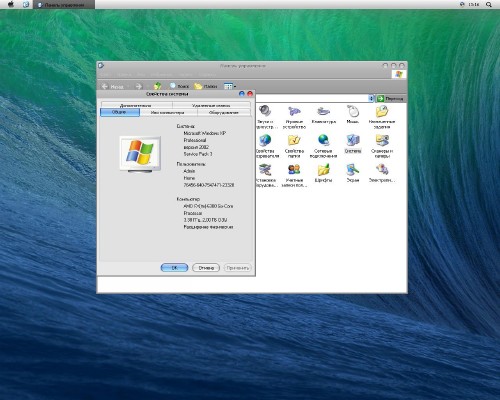Click the Apple logo in top bar
500x400 pixels.
point(11,4)
